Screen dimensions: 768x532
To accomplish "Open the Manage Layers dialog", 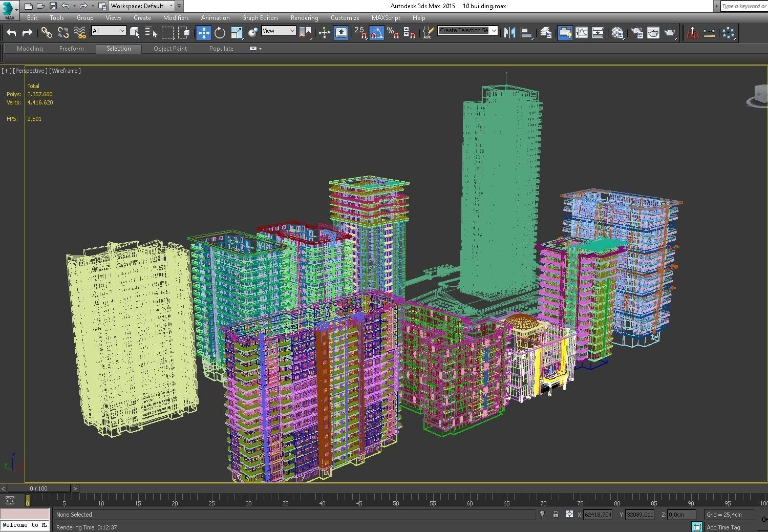I will [546, 33].
